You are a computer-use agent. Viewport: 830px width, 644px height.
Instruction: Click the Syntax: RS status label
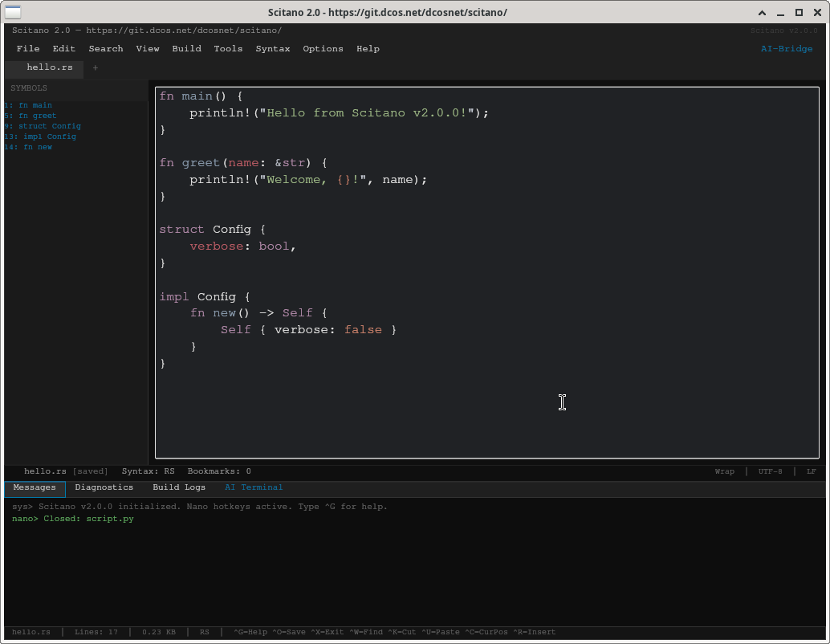click(x=149, y=471)
